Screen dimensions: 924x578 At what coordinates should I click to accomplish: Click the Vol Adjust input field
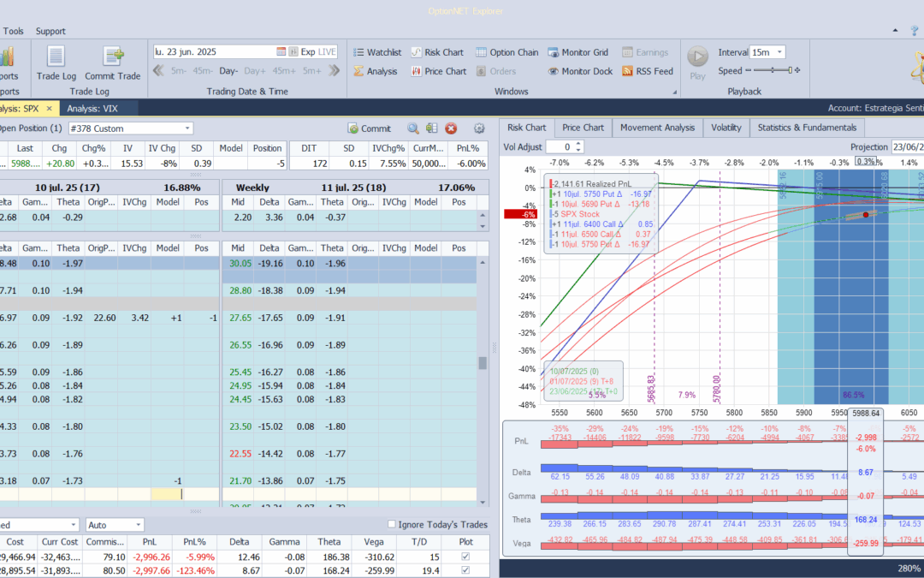[560, 147]
